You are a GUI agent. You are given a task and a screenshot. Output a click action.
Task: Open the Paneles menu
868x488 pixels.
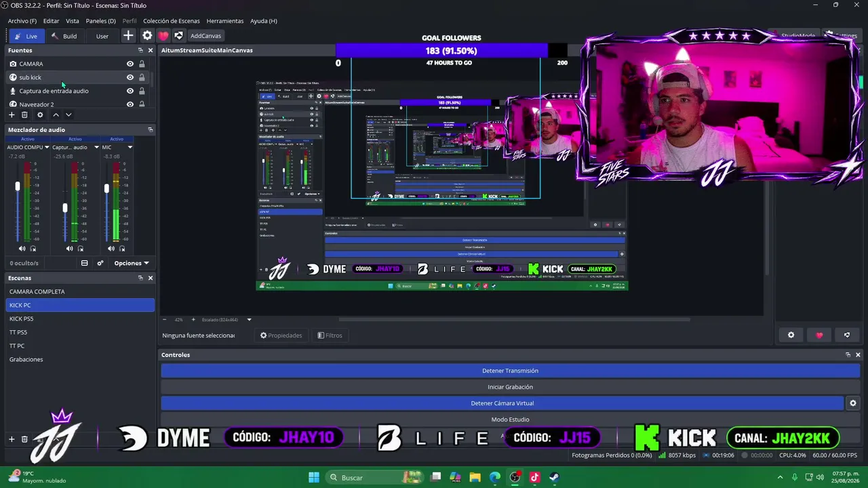coord(101,21)
